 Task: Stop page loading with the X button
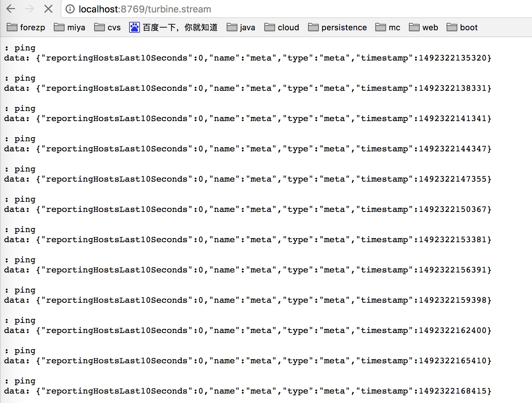(48, 9)
